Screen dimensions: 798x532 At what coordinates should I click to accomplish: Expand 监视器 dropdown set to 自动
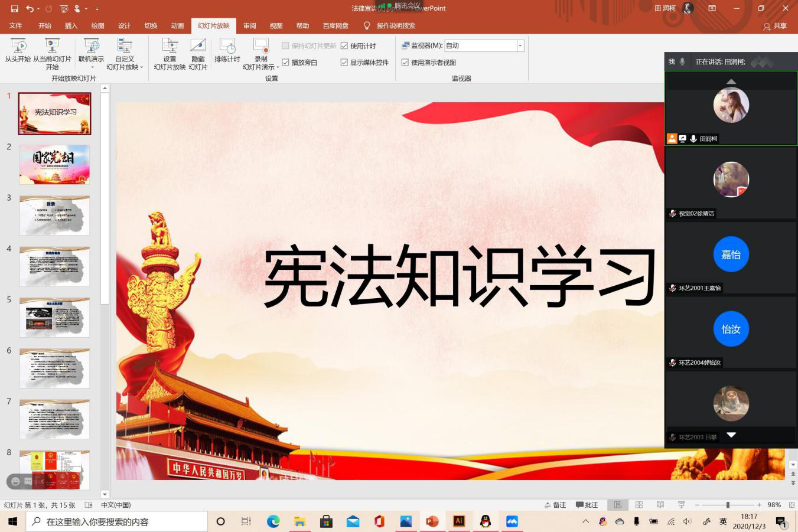tap(520, 46)
